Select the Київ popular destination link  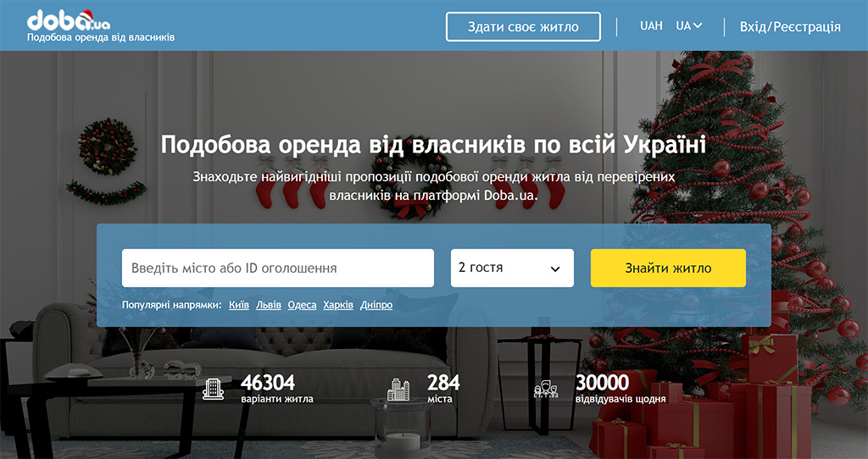point(238,305)
